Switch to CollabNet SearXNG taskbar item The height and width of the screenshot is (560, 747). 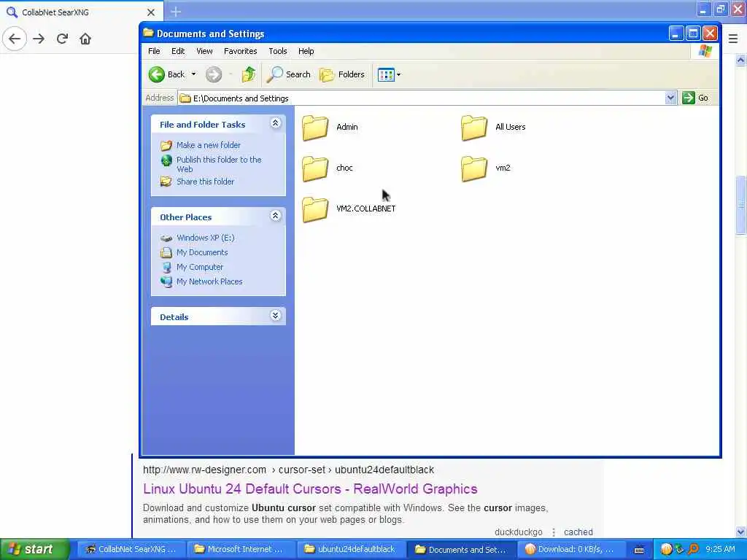131,549
